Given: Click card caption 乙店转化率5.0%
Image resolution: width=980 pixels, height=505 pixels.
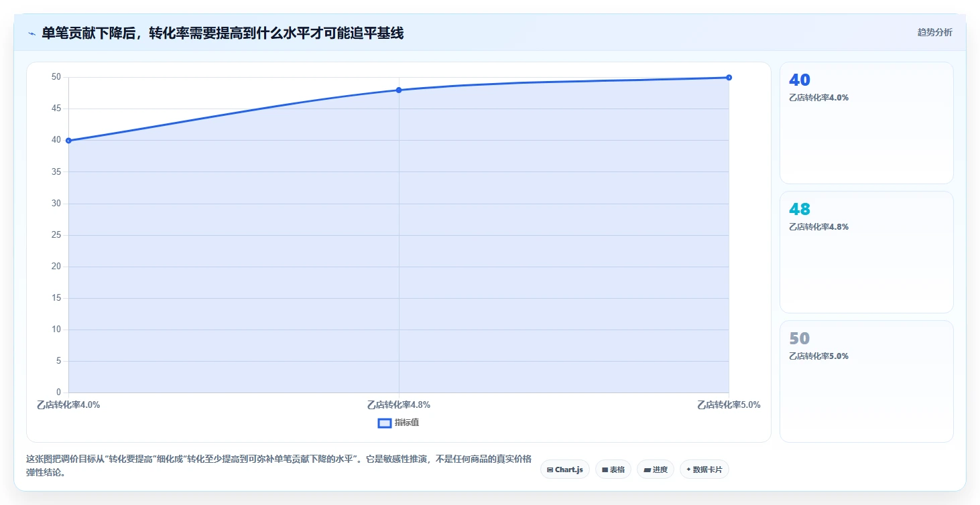Looking at the screenshot, I should [x=818, y=356].
